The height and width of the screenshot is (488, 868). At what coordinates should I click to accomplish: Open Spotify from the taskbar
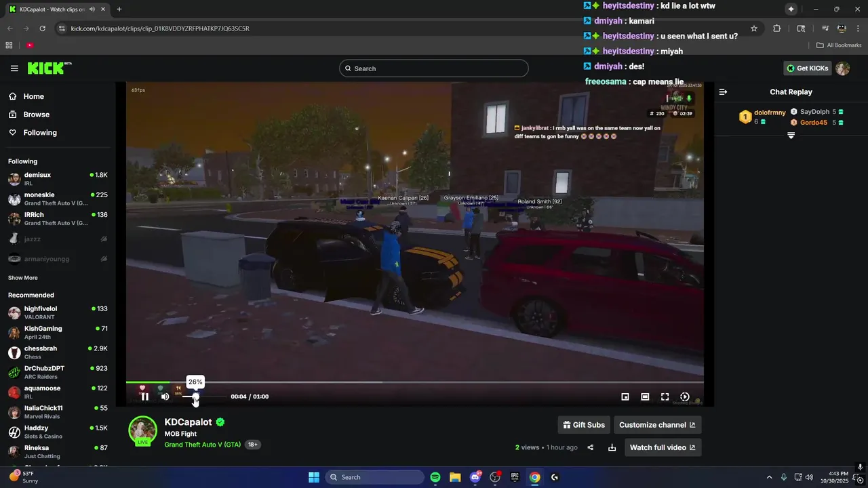[435, 477]
